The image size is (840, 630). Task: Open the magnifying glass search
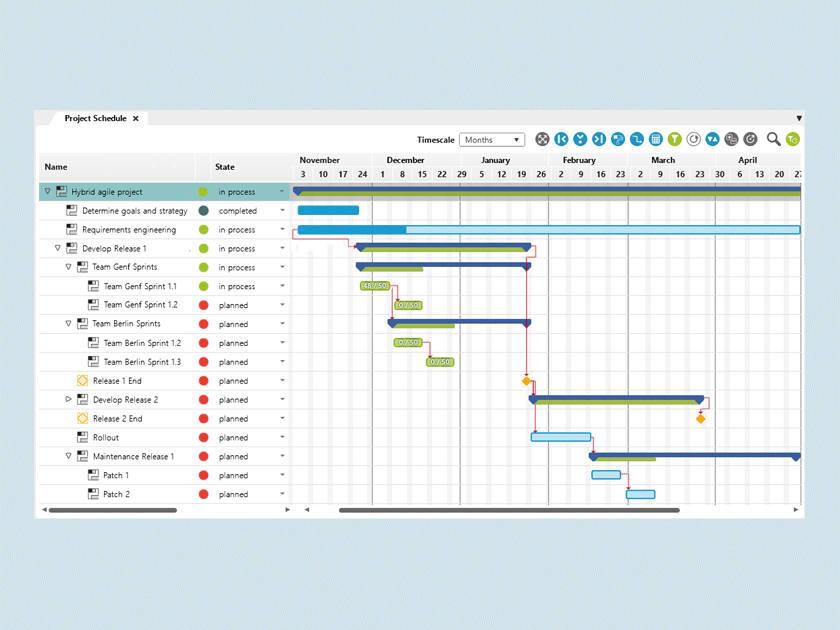pyautogui.click(x=773, y=140)
